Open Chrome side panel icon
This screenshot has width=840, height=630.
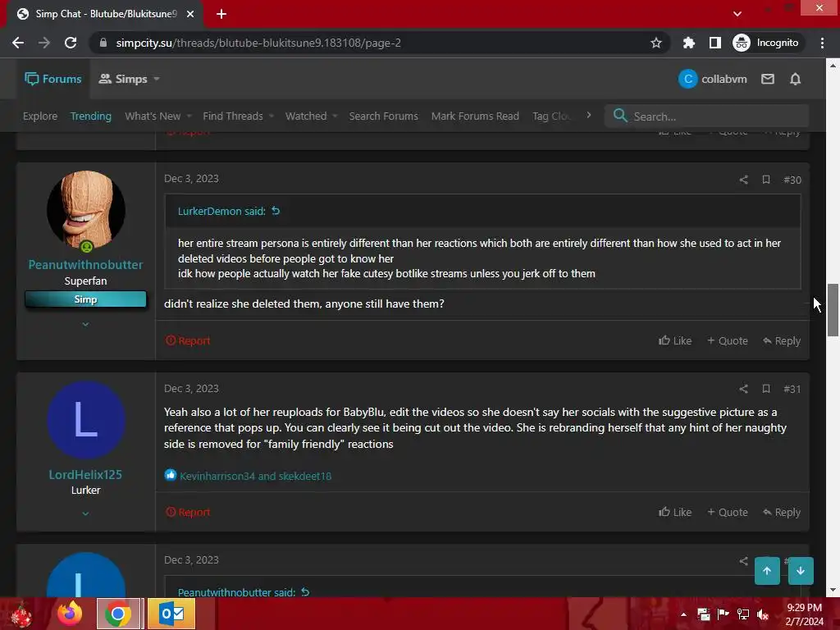714,43
